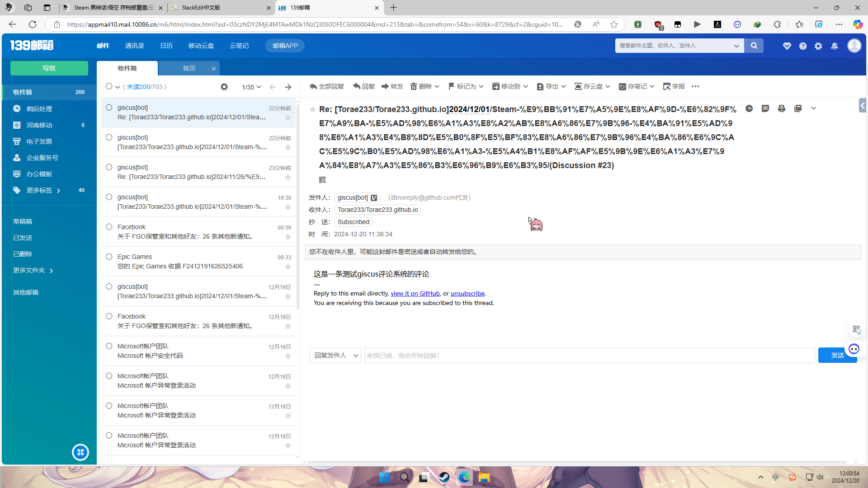Open the help question mark icon

click(803, 46)
